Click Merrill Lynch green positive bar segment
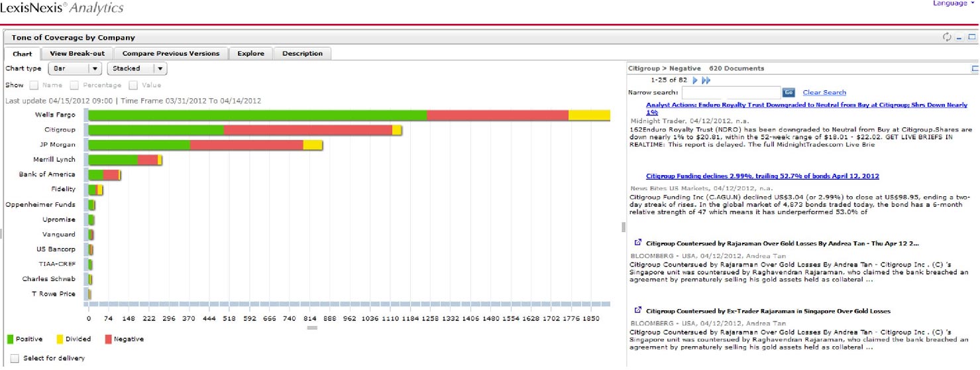The height and width of the screenshot is (370, 980). 113,160
